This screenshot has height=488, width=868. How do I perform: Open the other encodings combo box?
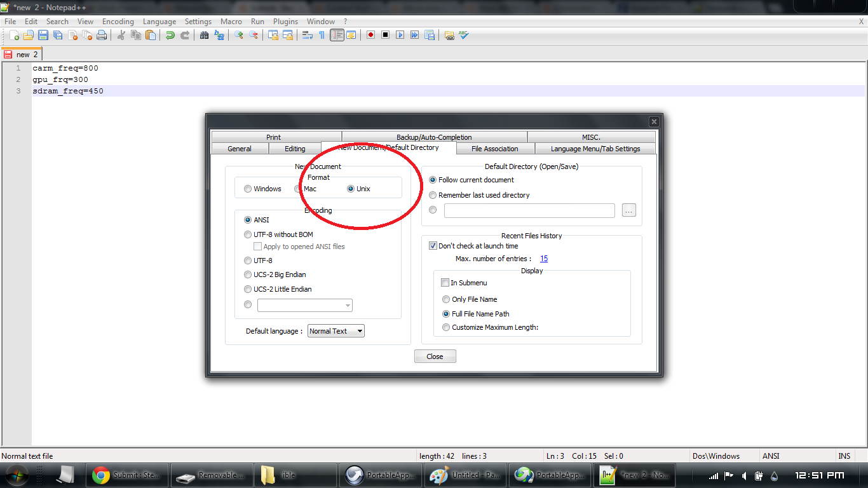tap(305, 306)
